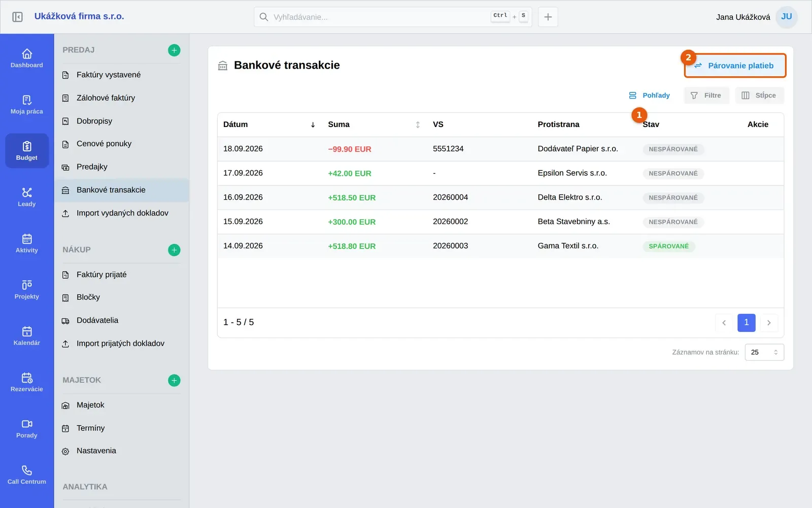This screenshot has height=508, width=812.
Task: Open the records-per-page dropdown showing 25
Action: [764, 352]
